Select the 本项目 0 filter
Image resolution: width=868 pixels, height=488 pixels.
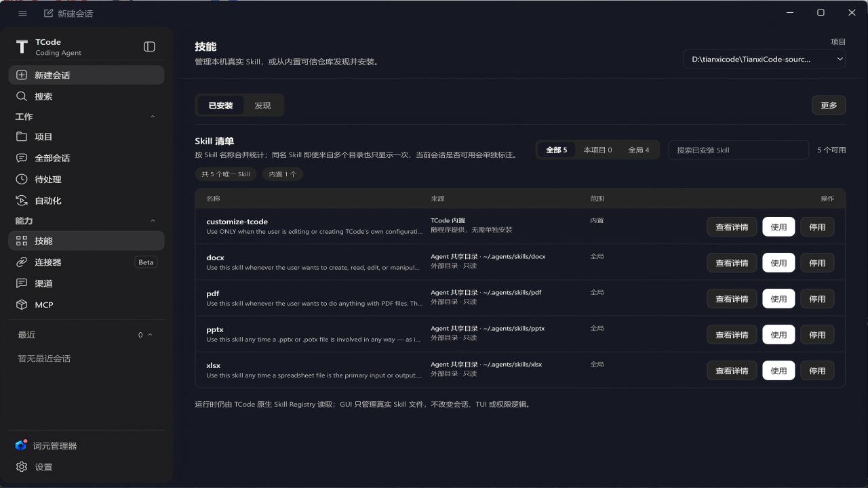pos(597,150)
